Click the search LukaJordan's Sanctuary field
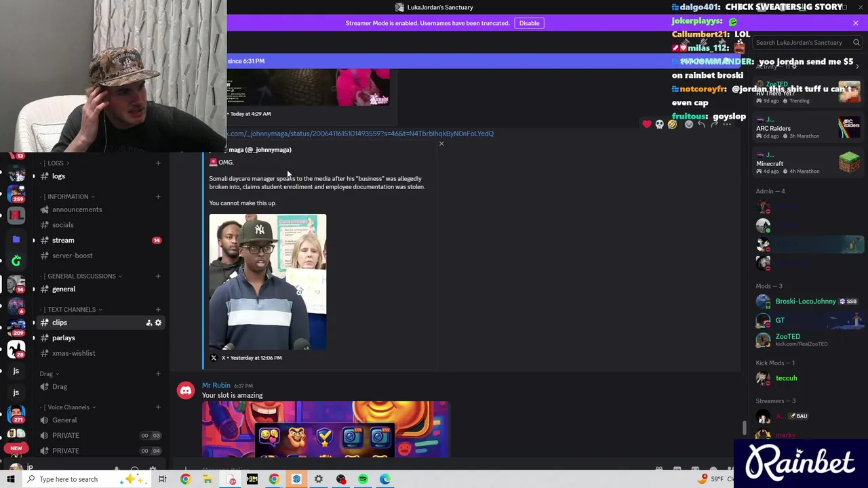 [807, 43]
